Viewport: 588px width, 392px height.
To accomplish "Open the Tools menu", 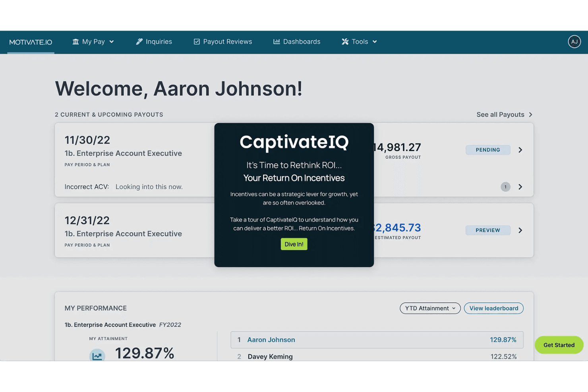I will click(359, 42).
